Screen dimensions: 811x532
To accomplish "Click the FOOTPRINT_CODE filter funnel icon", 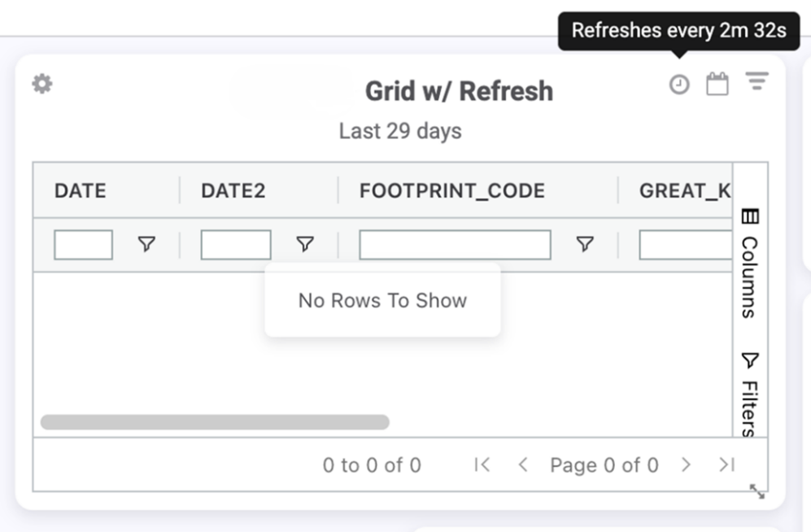I will coord(585,244).
